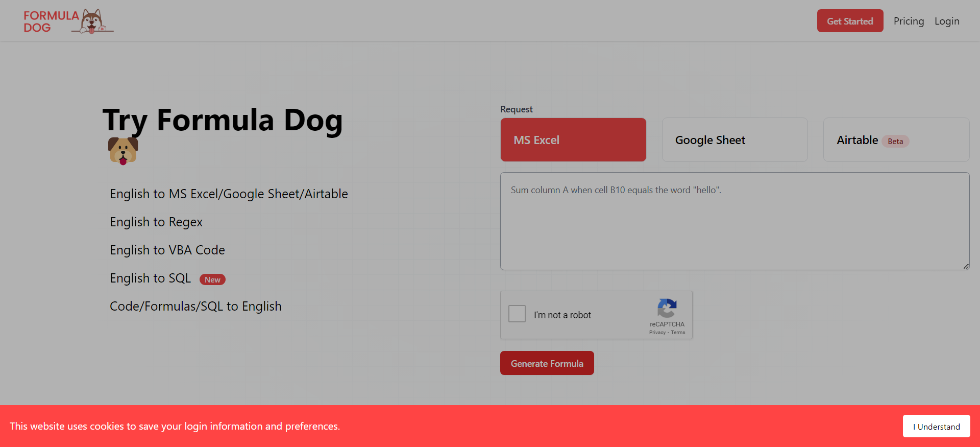The image size is (980, 447).
Task: Switch to Google Sheet option
Action: 734,140
